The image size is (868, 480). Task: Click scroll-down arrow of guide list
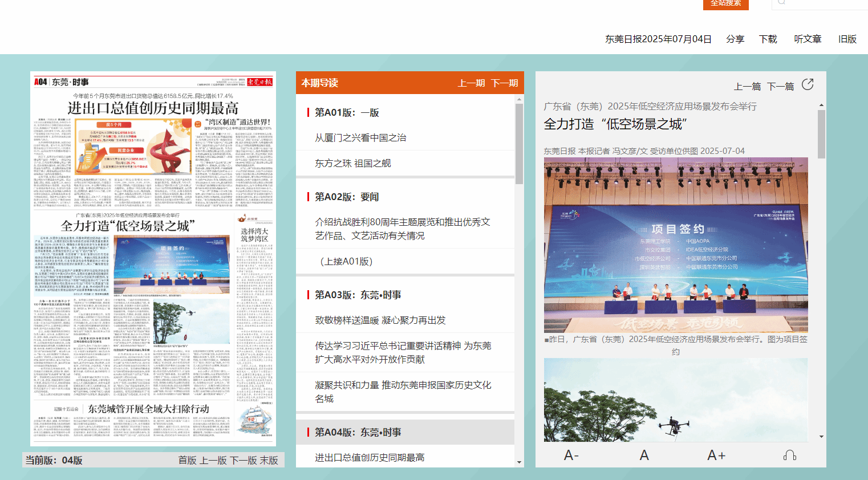pos(519,462)
